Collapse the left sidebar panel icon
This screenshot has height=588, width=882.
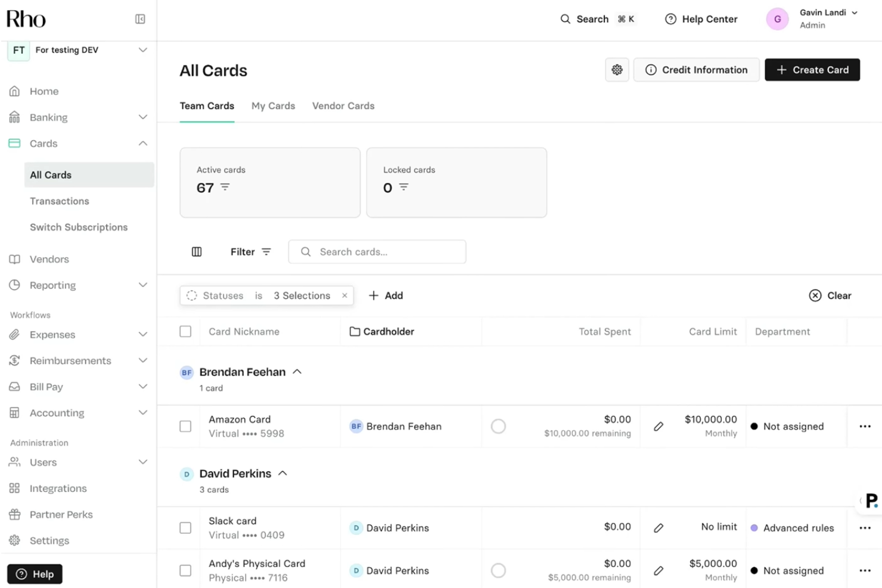(x=140, y=18)
